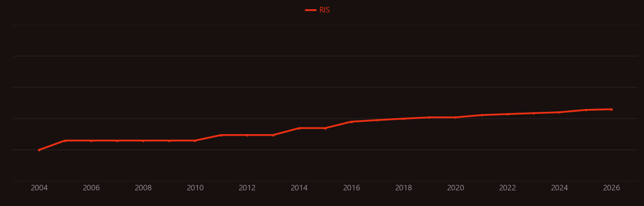Viewport: 644px width, 206px height.
Task: Click the 2026 x-axis label
Action: pyautogui.click(x=611, y=188)
